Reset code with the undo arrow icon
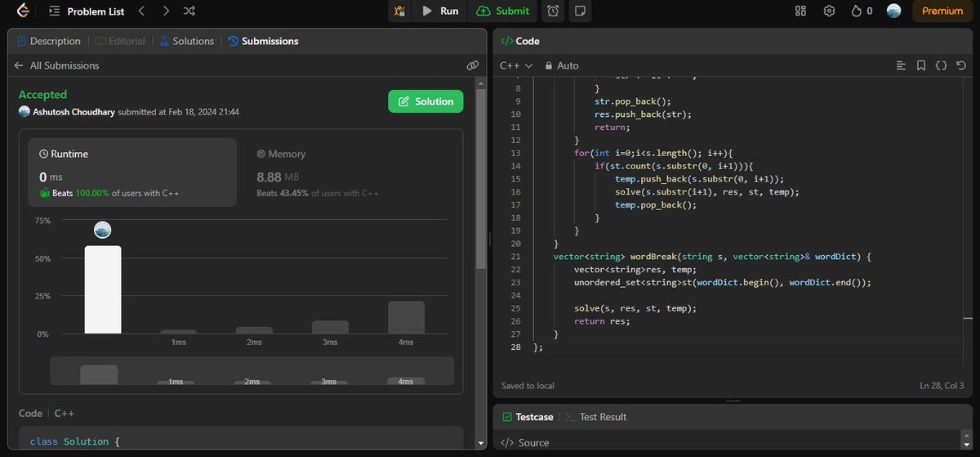This screenshot has height=457, width=980. [x=960, y=65]
